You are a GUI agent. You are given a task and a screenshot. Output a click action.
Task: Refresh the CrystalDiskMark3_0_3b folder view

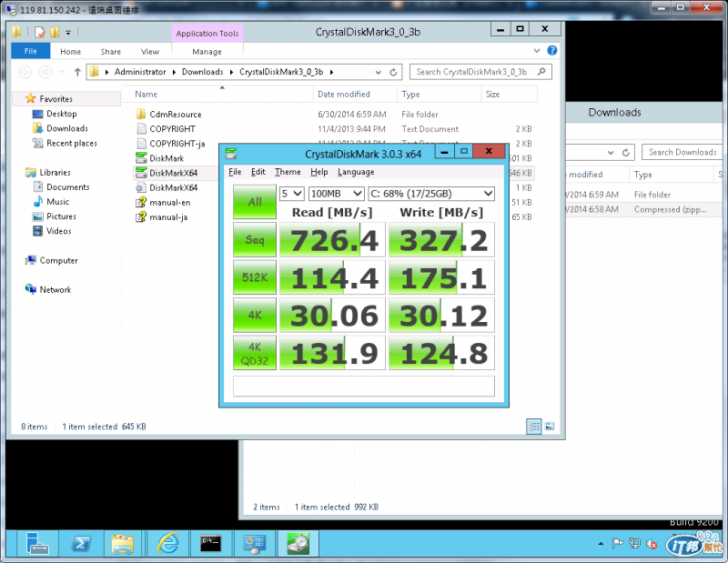coord(393,72)
